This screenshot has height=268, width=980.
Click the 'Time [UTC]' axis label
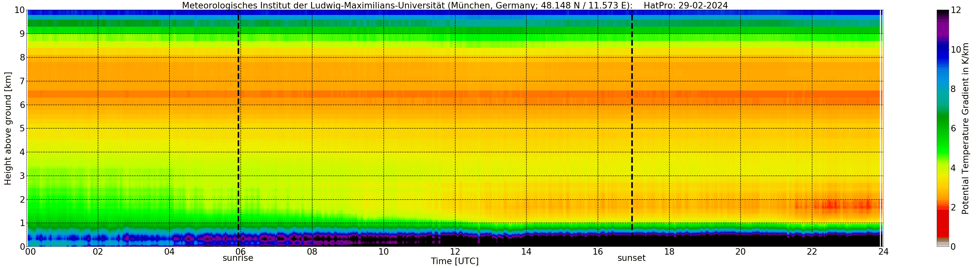click(x=455, y=261)
